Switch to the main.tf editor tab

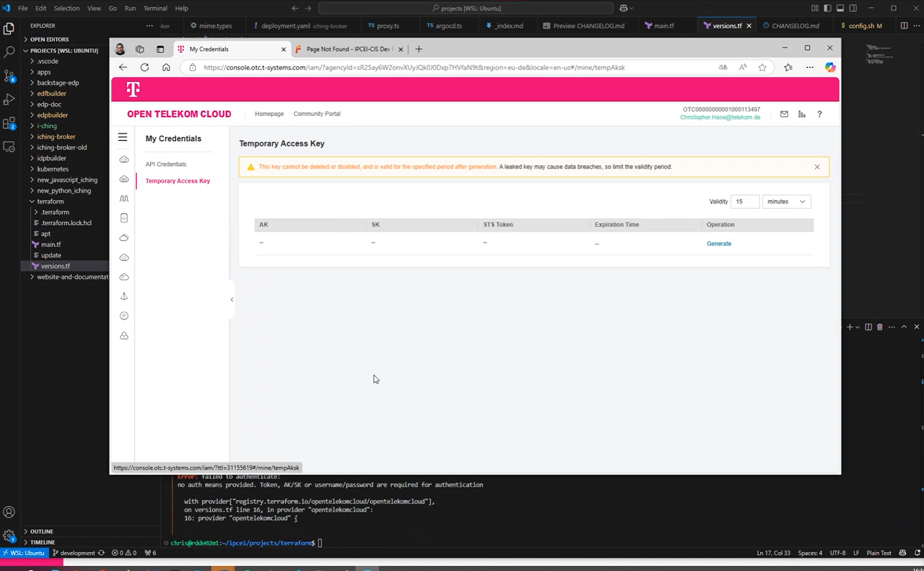663,26
